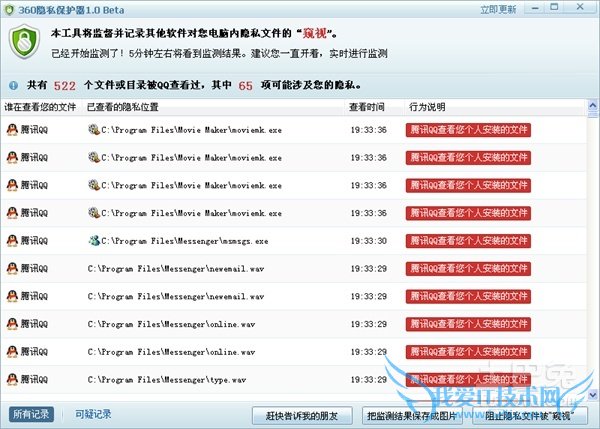
Task: Open the 立即更新 update link
Action: 498,10
